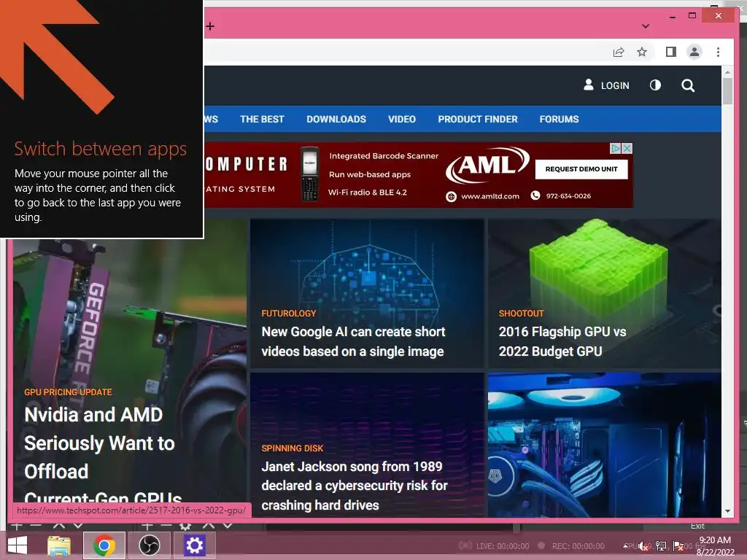Open Action Center flag tray icon
Screen dimensions: 747x560
(x=678, y=546)
